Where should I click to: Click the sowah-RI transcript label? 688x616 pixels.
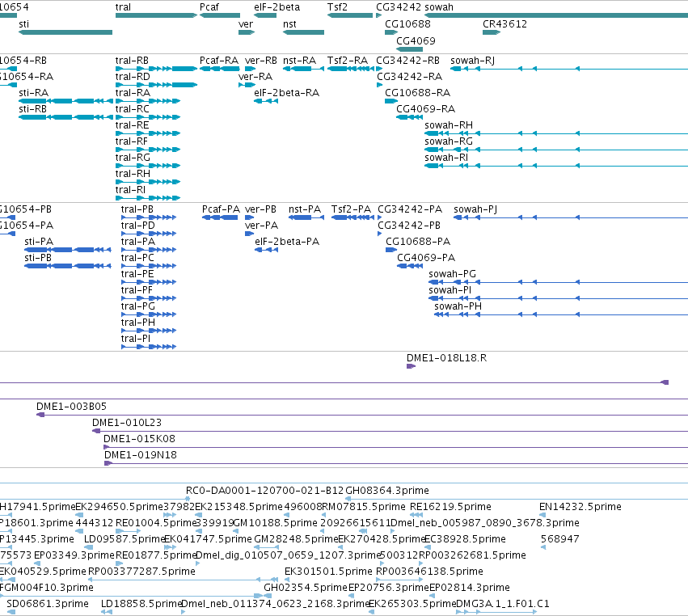(x=446, y=157)
